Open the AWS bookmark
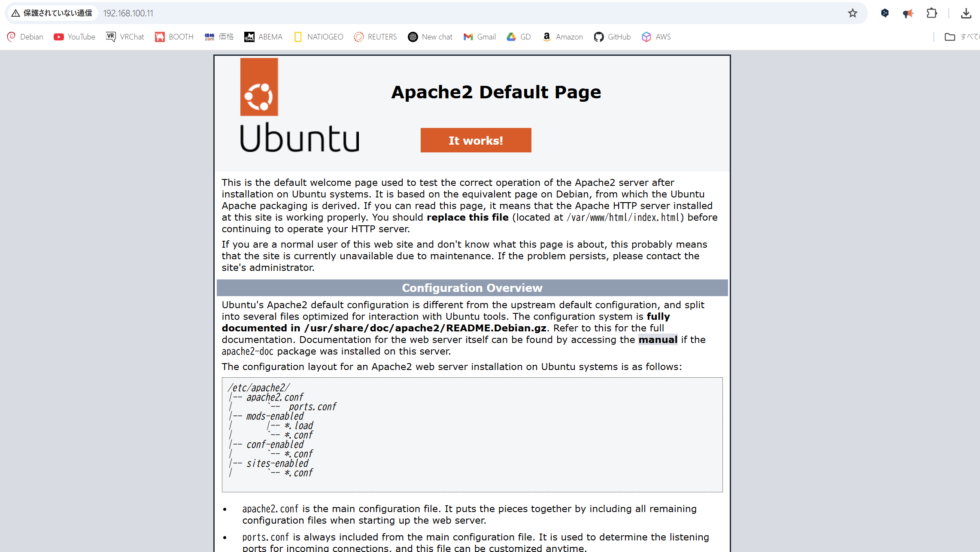This screenshot has width=980, height=552. tap(656, 37)
